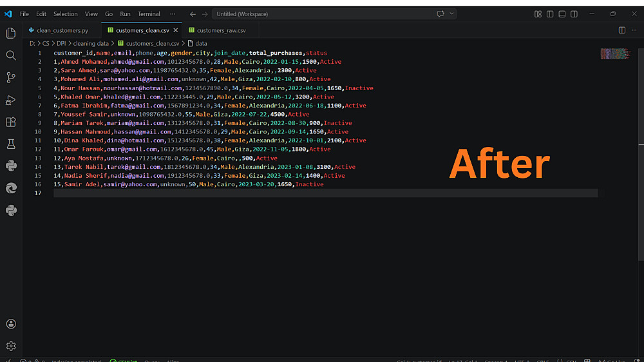The image size is (644, 362).
Task: Open editor More Actions ellipsis
Action: (x=634, y=30)
